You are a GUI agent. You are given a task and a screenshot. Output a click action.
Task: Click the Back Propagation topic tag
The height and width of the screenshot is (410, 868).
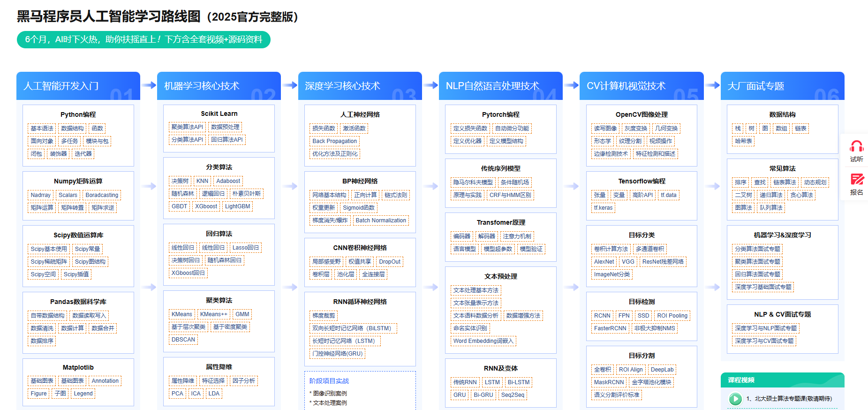(334, 141)
